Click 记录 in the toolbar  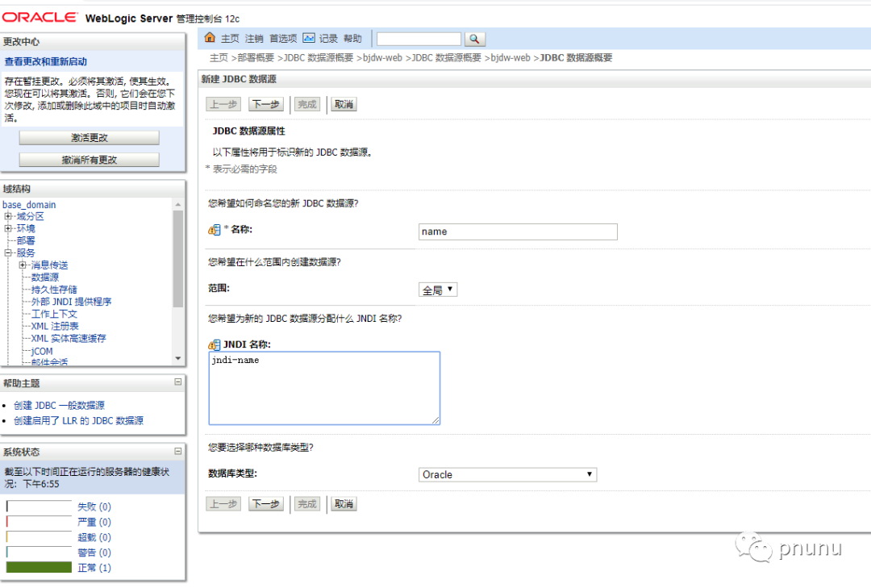point(328,39)
